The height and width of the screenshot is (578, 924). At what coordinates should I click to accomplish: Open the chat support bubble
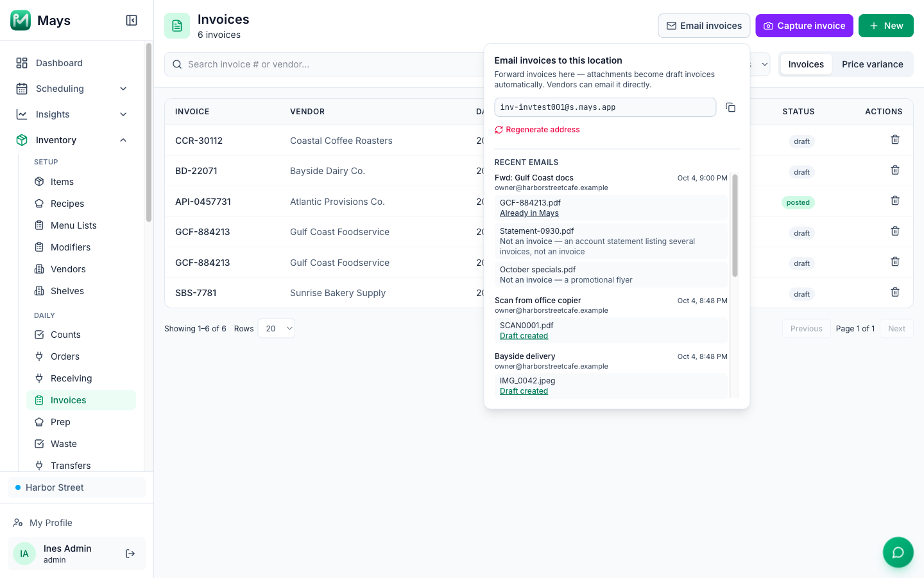tap(898, 552)
